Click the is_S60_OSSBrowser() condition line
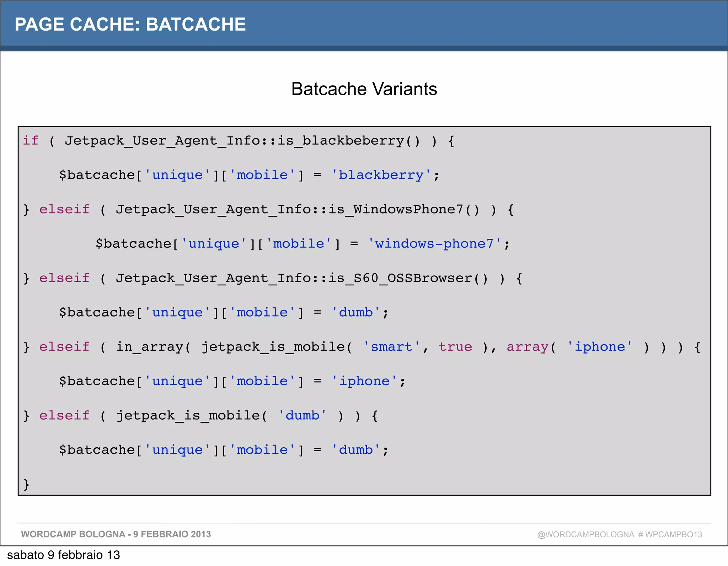728x566 pixels. [x=273, y=278]
